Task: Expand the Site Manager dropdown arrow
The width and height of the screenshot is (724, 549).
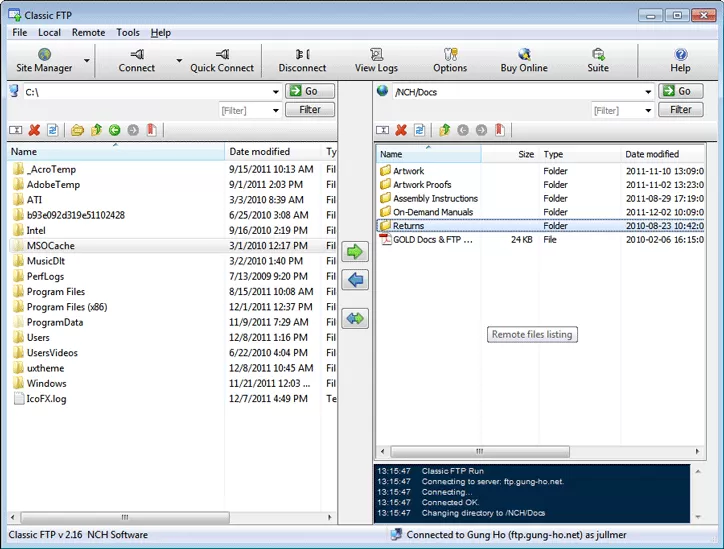Action: pos(87,60)
